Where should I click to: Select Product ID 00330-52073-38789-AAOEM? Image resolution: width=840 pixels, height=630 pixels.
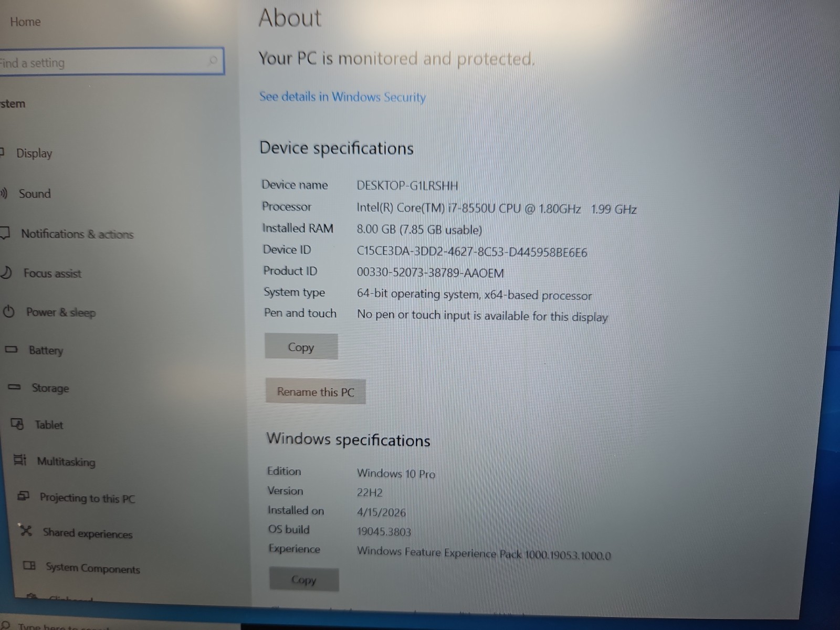pyautogui.click(x=430, y=273)
